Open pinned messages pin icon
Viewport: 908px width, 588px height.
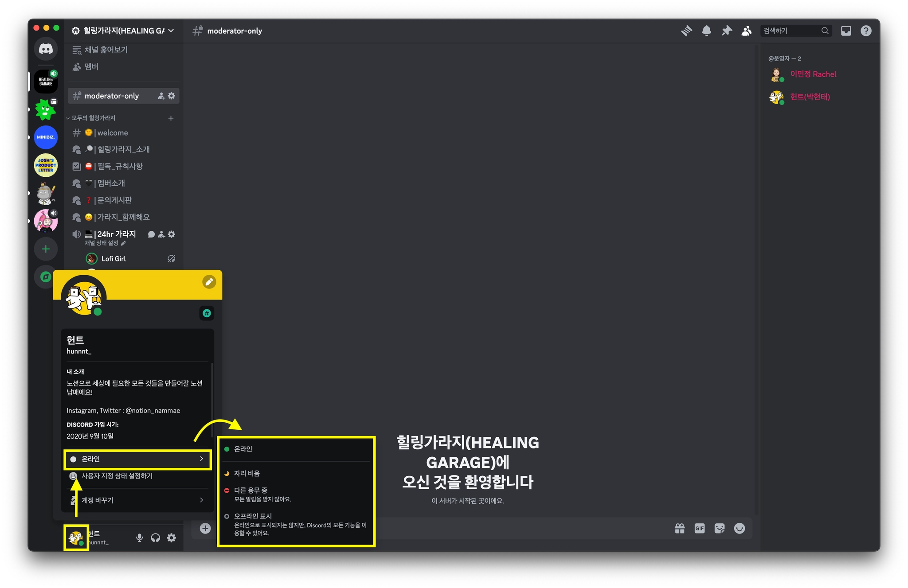(x=727, y=31)
